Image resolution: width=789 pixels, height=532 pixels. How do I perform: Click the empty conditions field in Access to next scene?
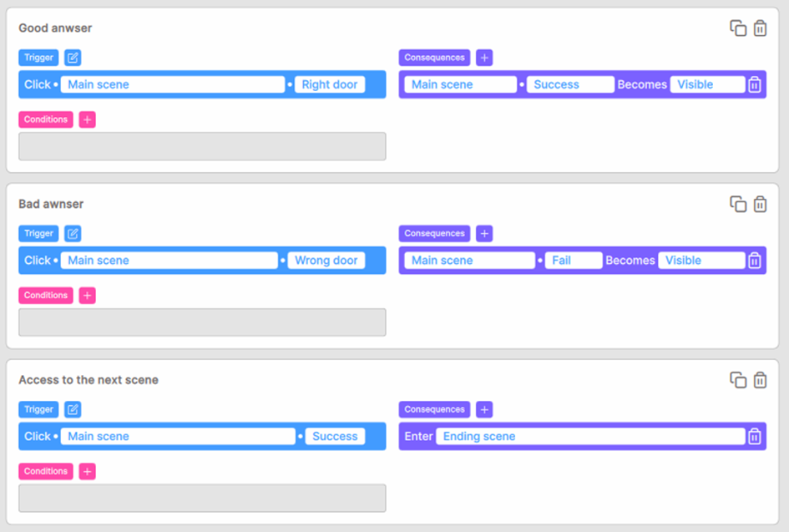point(202,498)
